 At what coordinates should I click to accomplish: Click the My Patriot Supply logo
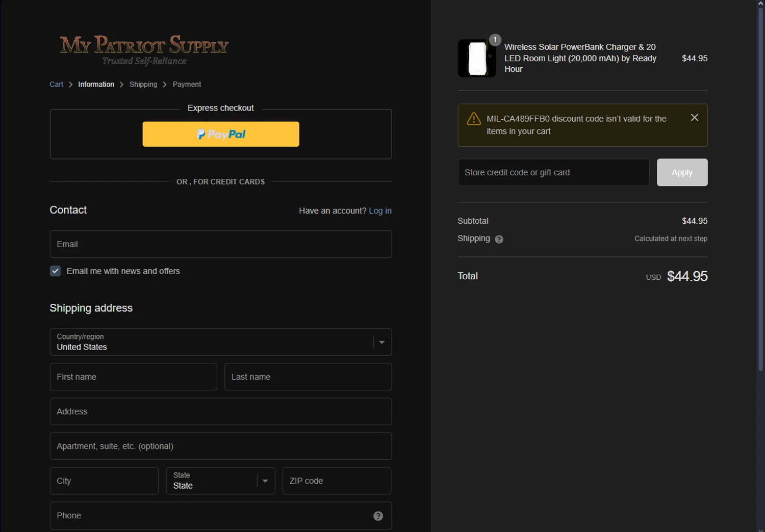[144, 50]
